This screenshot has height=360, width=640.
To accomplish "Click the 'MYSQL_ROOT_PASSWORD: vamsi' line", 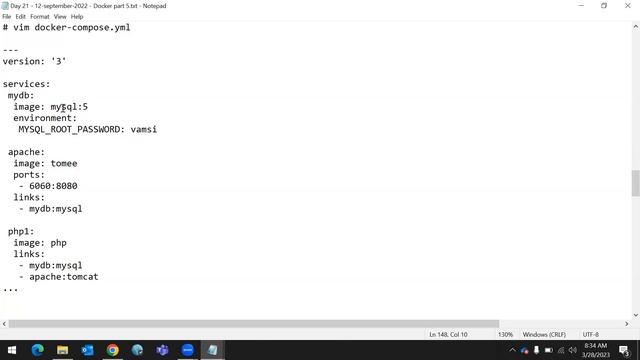I will tap(88, 130).
